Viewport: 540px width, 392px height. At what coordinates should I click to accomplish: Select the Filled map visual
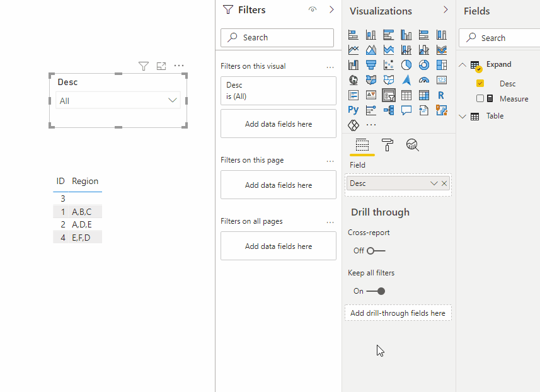click(x=371, y=80)
